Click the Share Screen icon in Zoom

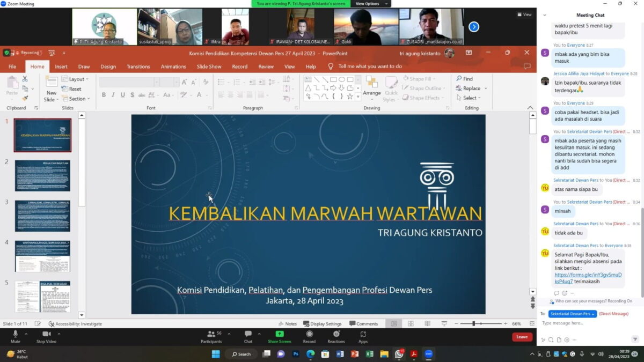[279, 334]
